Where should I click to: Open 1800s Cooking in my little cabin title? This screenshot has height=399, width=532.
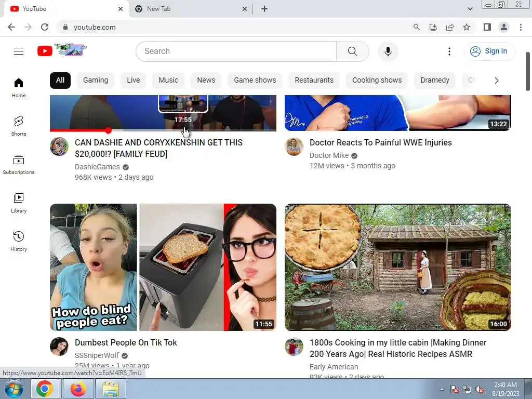398,348
